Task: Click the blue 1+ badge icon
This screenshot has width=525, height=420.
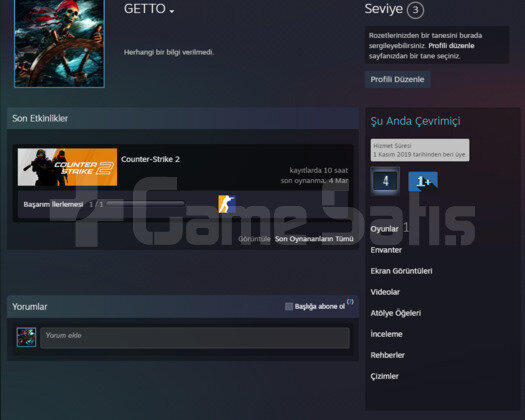Action: click(x=423, y=181)
